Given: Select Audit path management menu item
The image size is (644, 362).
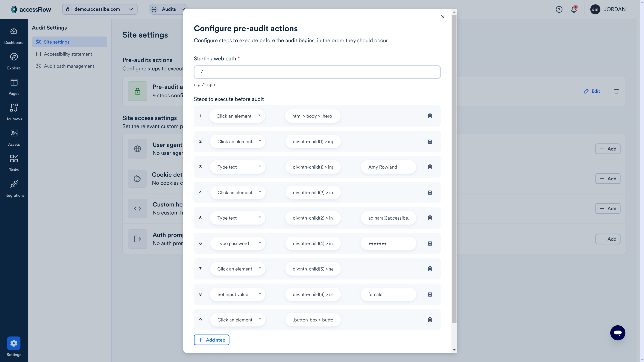Looking at the screenshot, I should pyautogui.click(x=69, y=66).
